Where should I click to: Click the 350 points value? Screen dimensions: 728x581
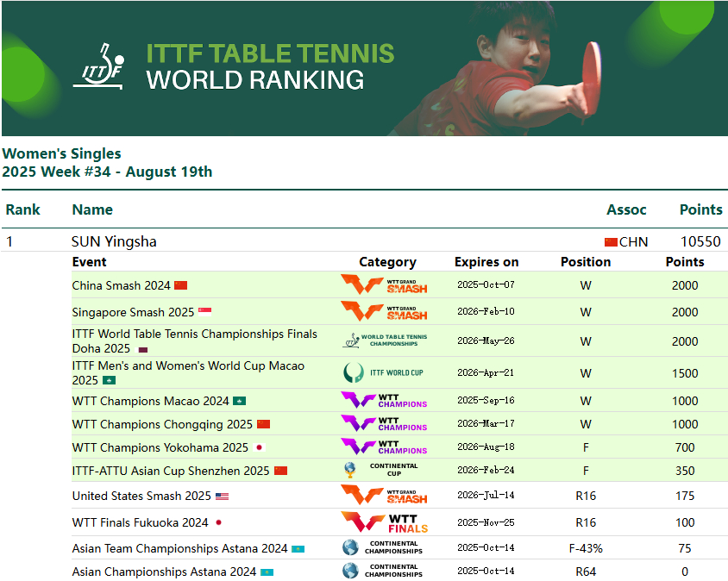tap(685, 471)
